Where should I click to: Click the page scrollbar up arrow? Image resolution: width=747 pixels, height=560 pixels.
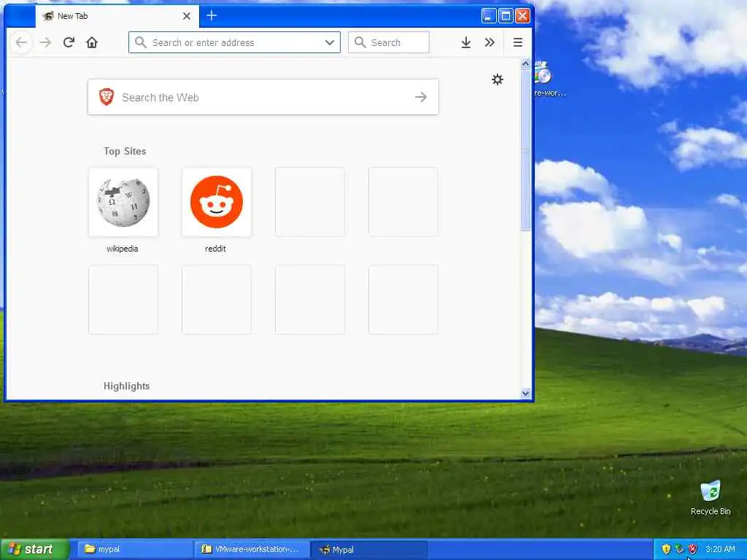coord(525,64)
